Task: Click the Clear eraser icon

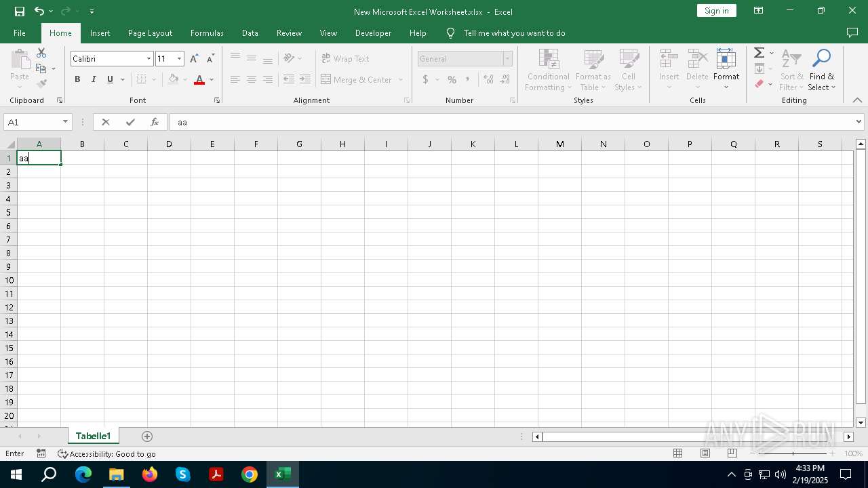Action: pyautogui.click(x=759, y=84)
